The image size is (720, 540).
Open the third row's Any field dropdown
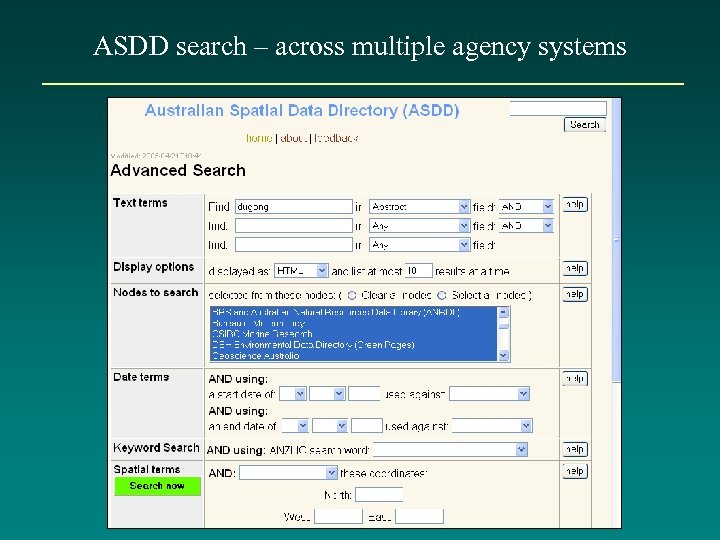tap(419, 245)
